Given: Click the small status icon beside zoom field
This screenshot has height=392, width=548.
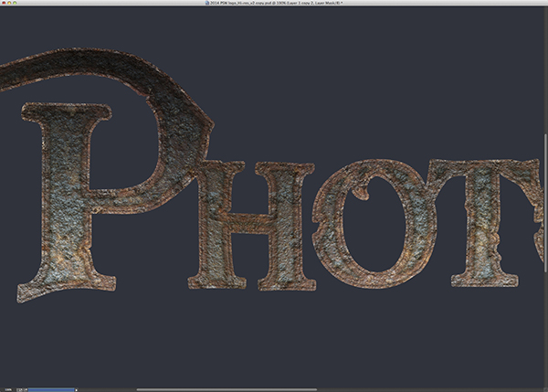Looking at the screenshot, I should click(x=22, y=388).
